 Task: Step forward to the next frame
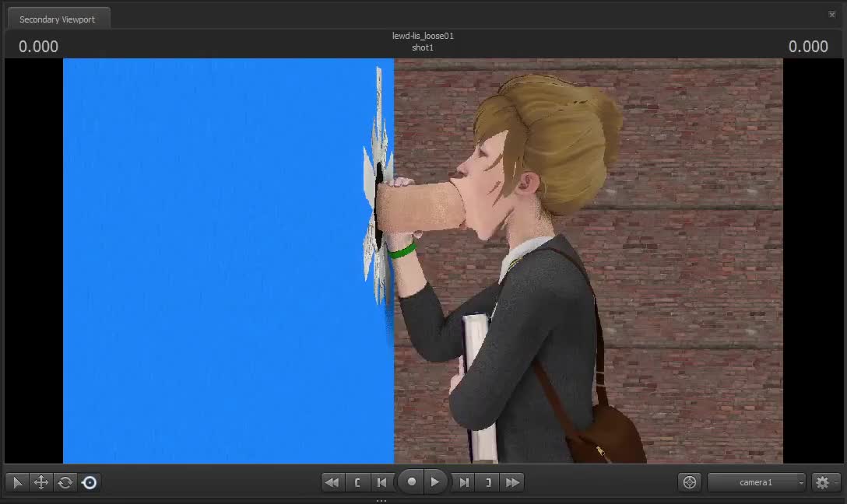[x=464, y=482]
